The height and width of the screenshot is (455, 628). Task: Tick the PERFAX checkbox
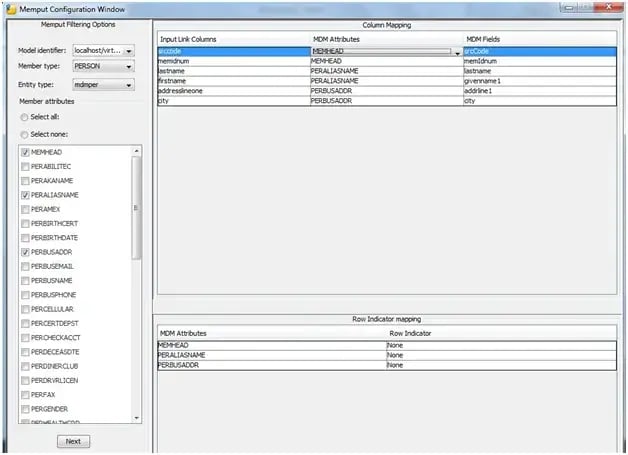25,395
